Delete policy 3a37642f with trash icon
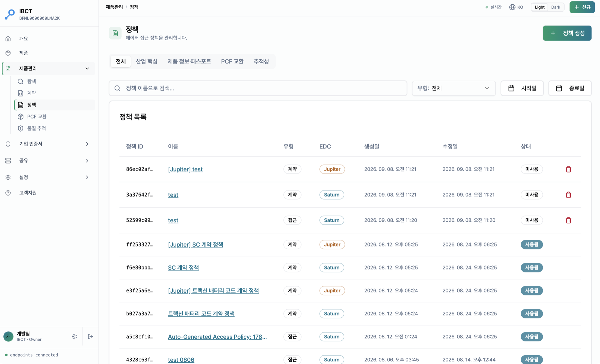The image size is (600, 364). [568, 195]
